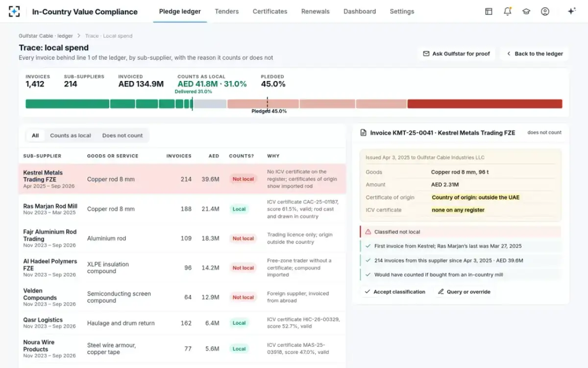
Task: Select the Kestrel Metals Trading FZE row
Action: click(x=182, y=179)
